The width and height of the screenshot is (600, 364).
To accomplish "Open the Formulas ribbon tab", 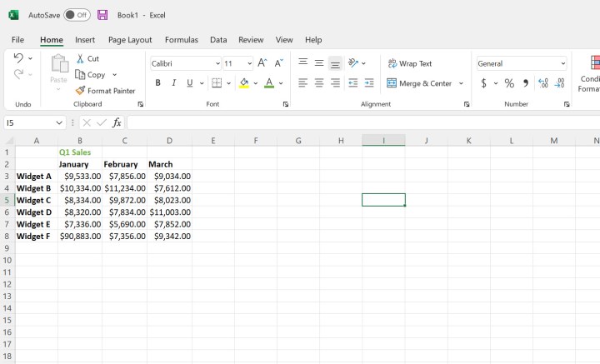I will (x=181, y=40).
